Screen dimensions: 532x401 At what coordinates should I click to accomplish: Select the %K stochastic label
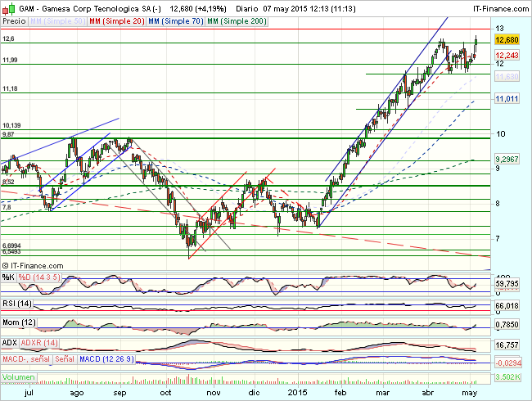click(x=8, y=277)
